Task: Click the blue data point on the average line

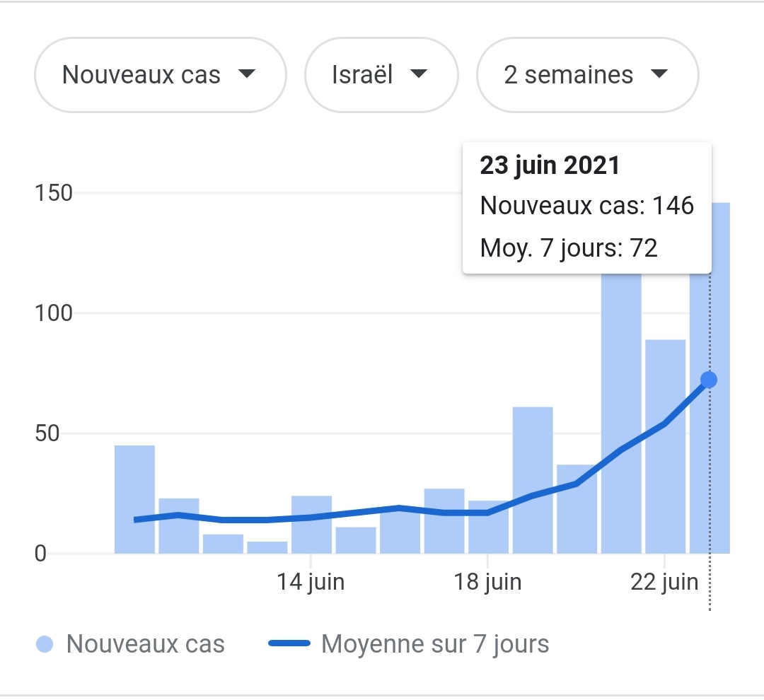Action: (709, 380)
